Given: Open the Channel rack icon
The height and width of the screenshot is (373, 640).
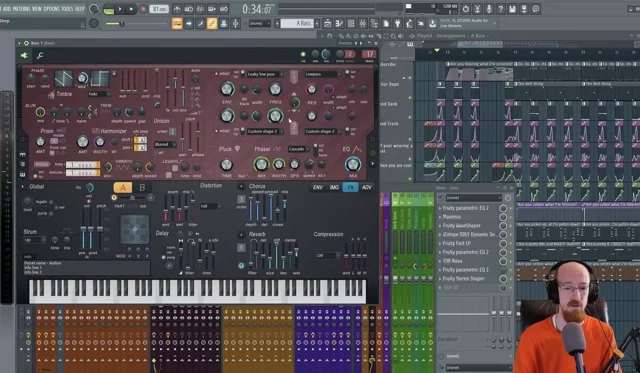Looking at the screenshot, I should 351,24.
